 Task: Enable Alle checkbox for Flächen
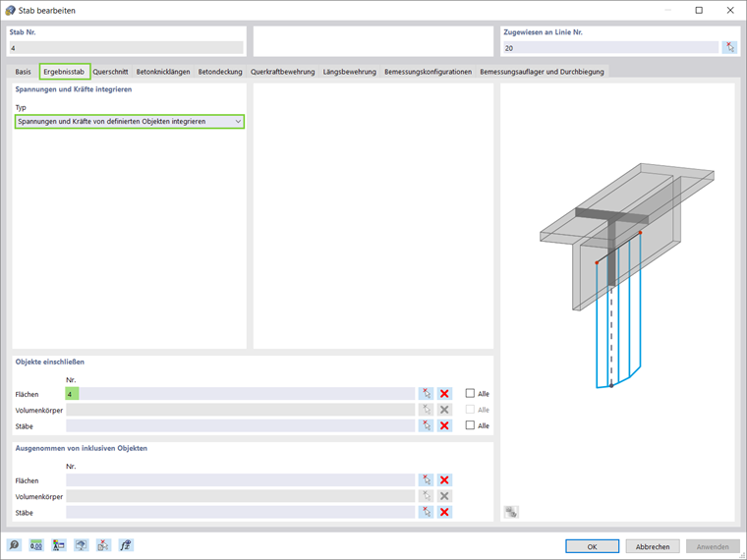coord(470,393)
